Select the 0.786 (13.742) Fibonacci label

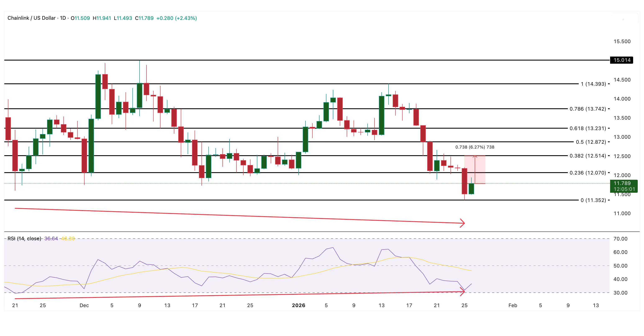click(x=588, y=109)
